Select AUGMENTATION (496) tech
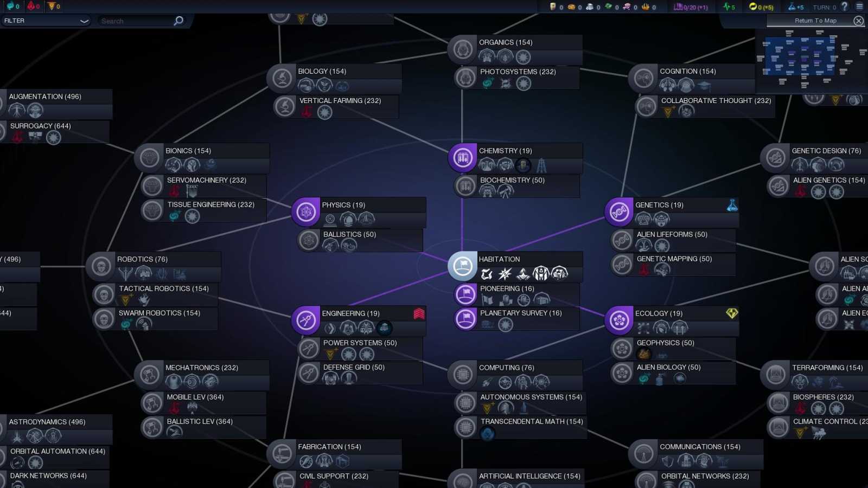The image size is (868, 488). [56, 104]
